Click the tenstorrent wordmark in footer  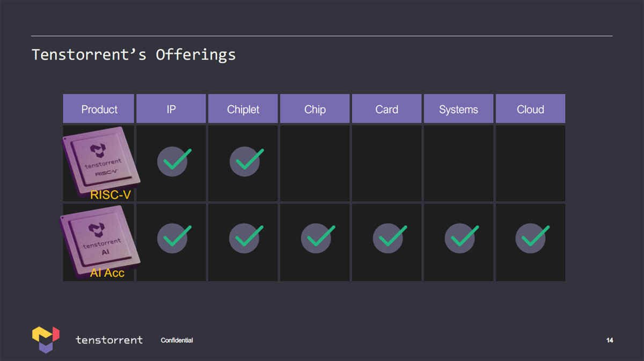pyautogui.click(x=109, y=340)
